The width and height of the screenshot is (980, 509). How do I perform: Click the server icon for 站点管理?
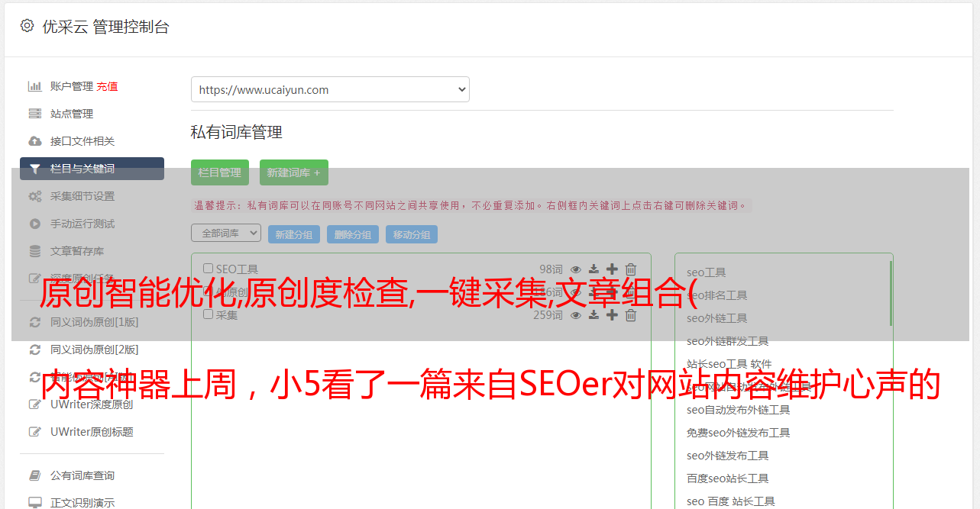tap(35, 114)
